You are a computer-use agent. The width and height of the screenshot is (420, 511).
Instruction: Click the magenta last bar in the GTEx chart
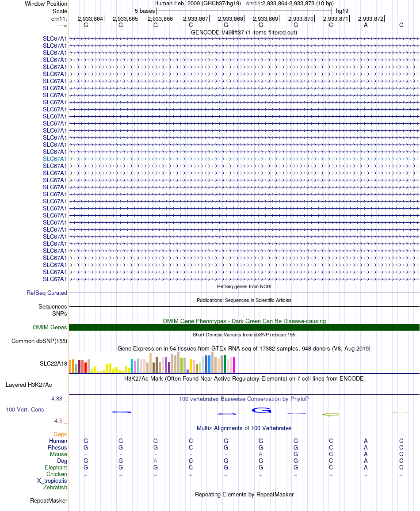(234, 365)
